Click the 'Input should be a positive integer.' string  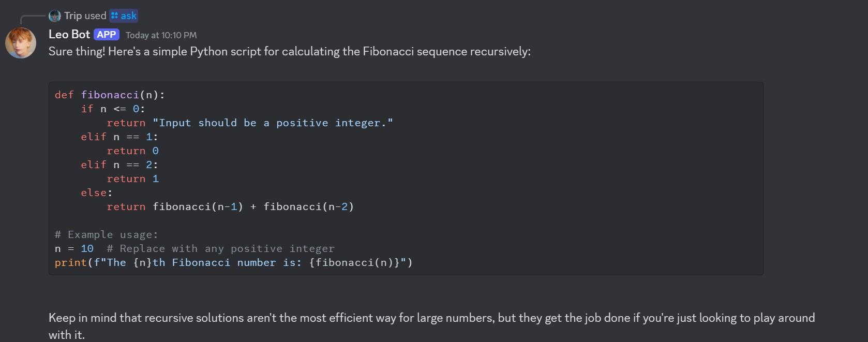273,123
